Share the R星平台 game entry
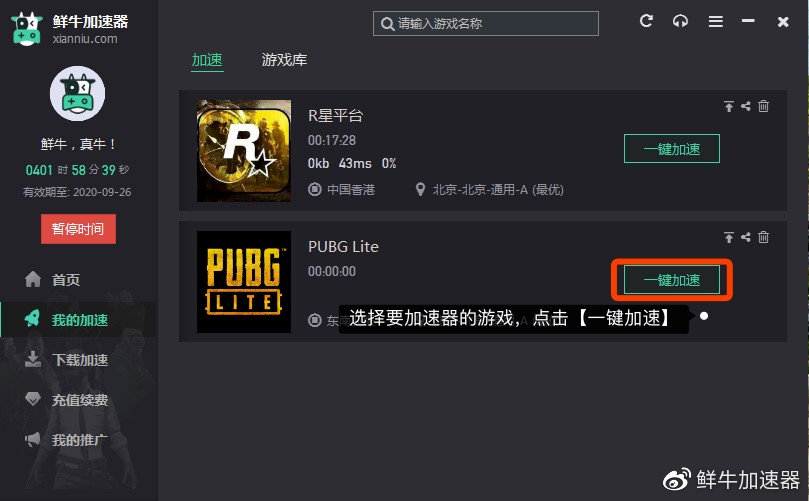The width and height of the screenshot is (809, 501). 746,106
